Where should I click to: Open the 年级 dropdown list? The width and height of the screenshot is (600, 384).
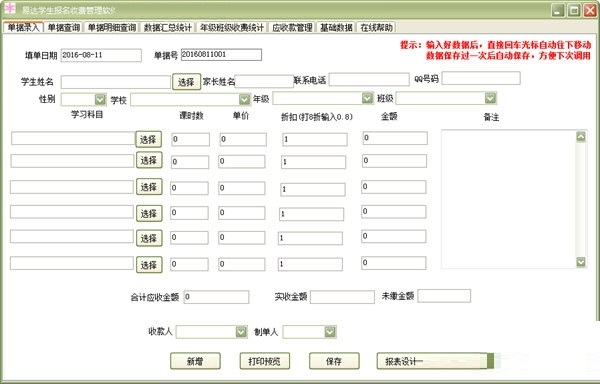coord(367,98)
